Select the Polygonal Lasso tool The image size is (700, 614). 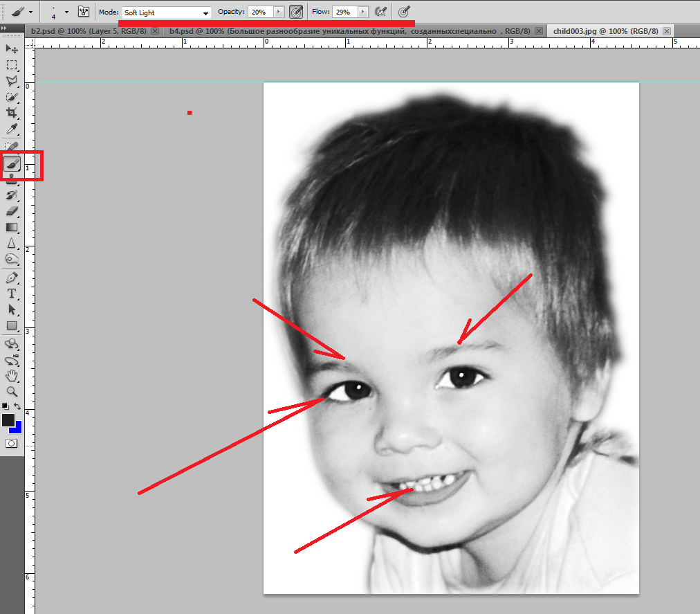coord(12,81)
